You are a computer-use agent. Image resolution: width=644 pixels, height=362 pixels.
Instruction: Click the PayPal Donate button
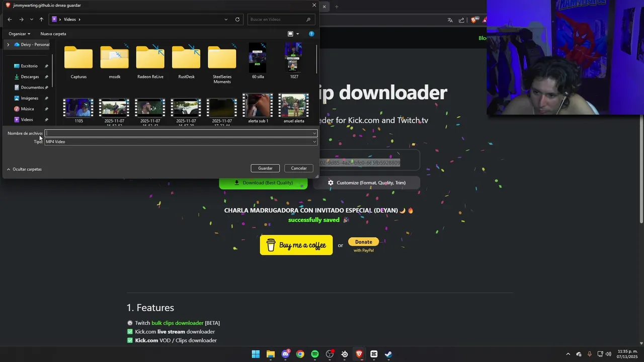(x=363, y=242)
